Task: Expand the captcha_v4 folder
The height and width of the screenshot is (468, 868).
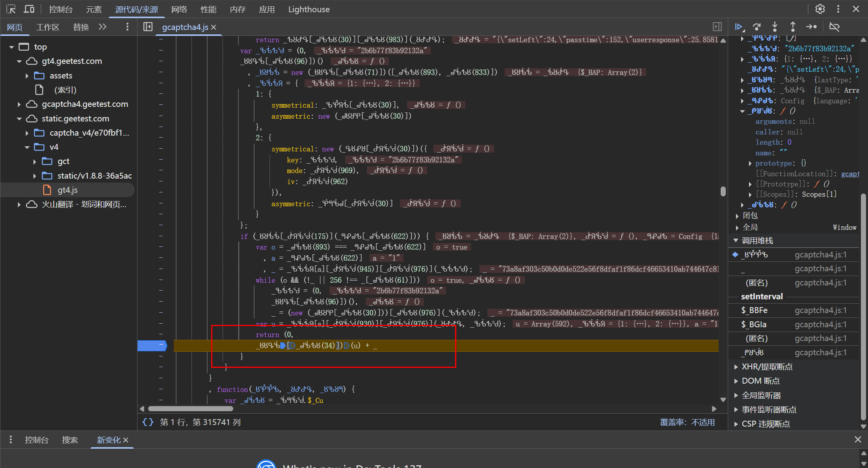Action: click(x=27, y=133)
